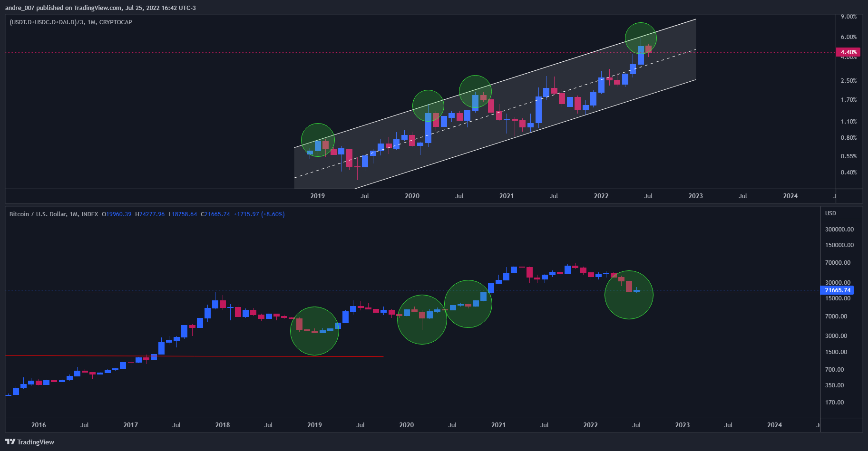Screen dimensions: 868x451
Task: Click the 15000.00 label on Bitcoin price axis
Action: [838, 298]
